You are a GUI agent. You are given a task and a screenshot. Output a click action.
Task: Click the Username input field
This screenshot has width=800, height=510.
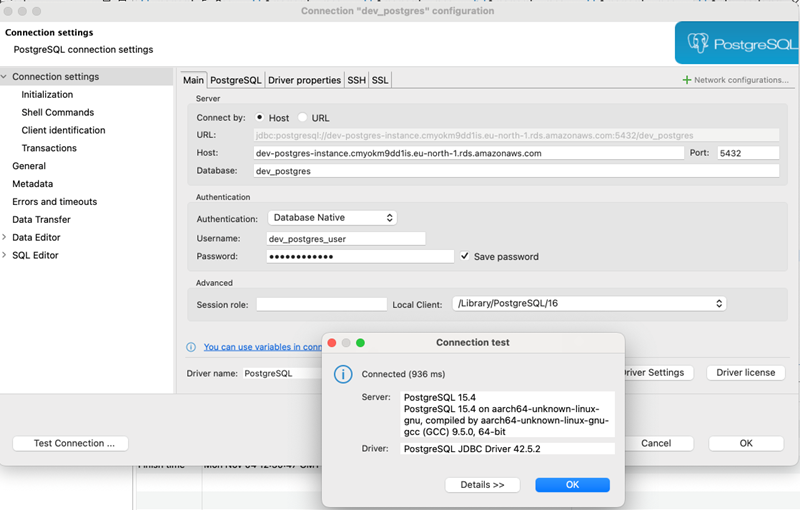pos(346,239)
